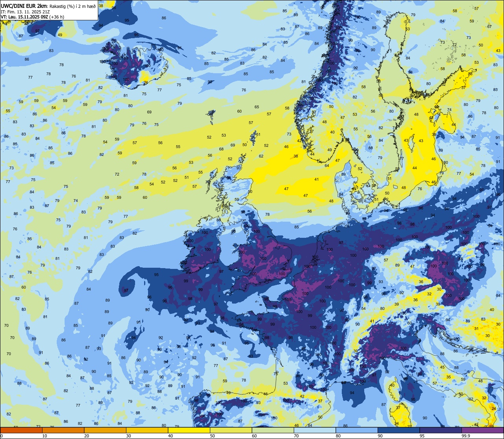This screenshot has height=439, width=504.
Task: Click the legend tick label '90'
Action: coord(380,436)
